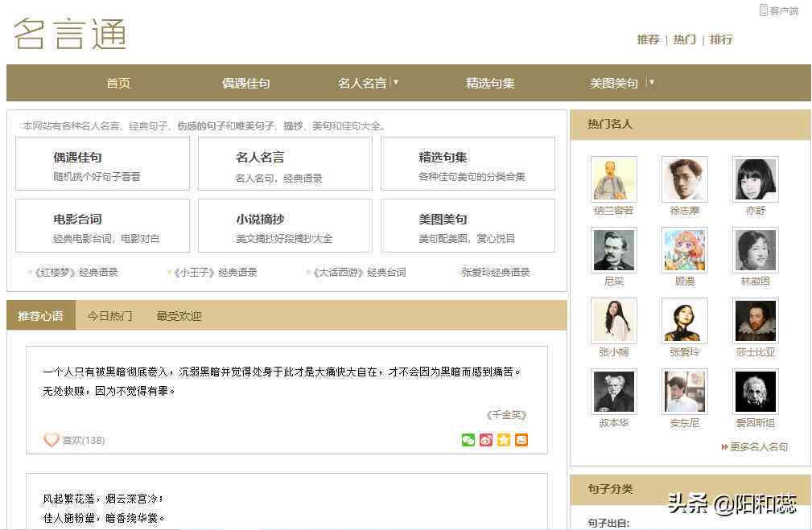Open the 名人名言 category card
Screen dimensions: 812x530
tap(286, 163)
